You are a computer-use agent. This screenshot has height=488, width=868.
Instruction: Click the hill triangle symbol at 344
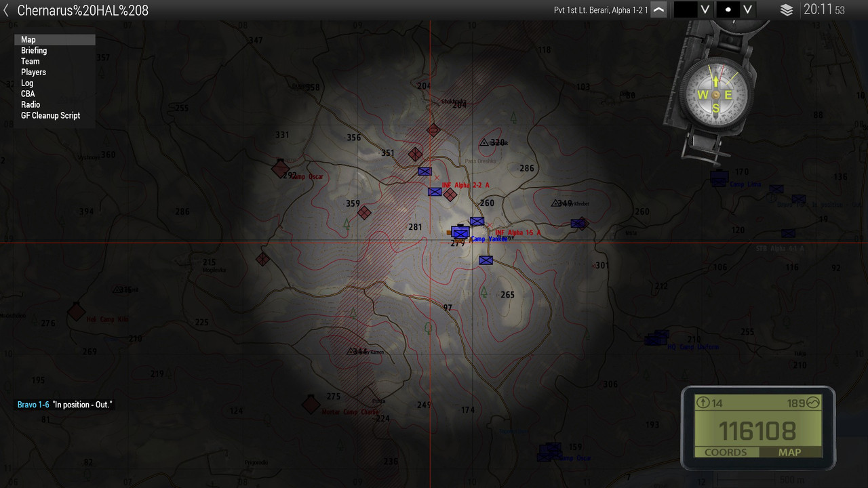350,352
